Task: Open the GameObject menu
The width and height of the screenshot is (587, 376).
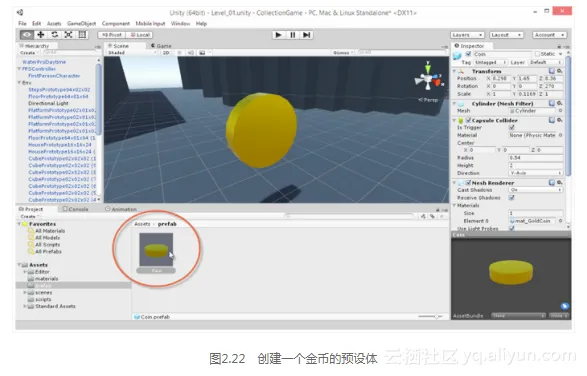Action: (x=81, y=24)
